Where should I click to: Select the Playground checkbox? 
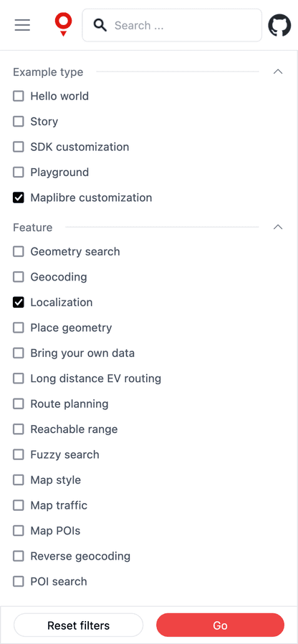point(19,172)
